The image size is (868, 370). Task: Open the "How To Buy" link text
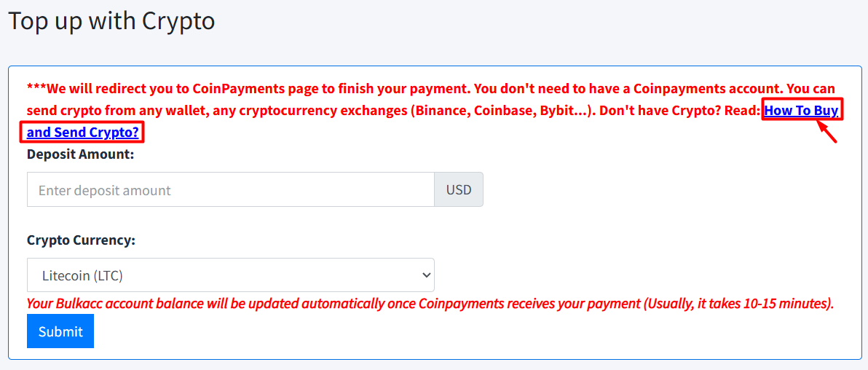pyautogui.click(x=801, y=111)
